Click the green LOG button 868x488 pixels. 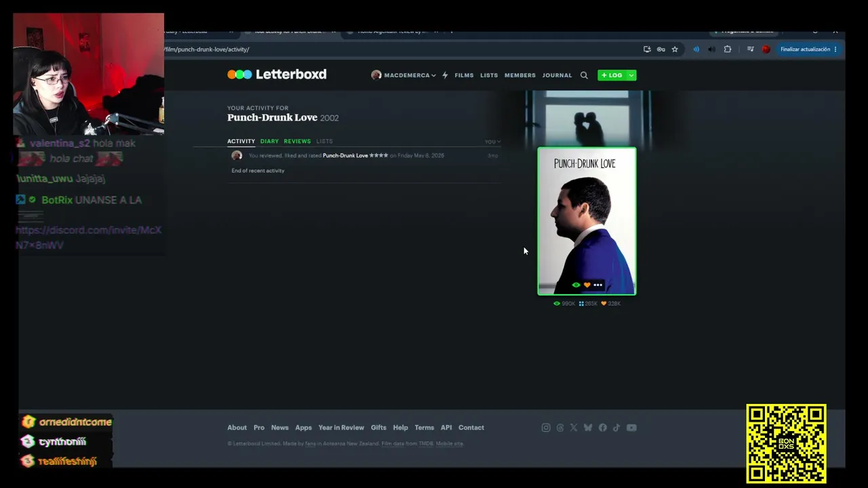click(x=612, y=75)
